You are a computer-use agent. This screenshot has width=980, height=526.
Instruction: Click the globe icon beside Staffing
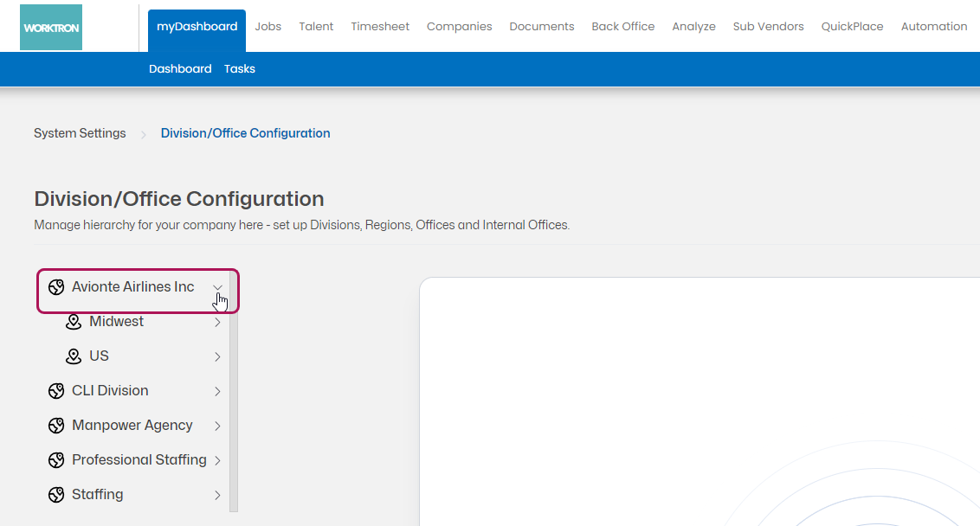(56, 495)
